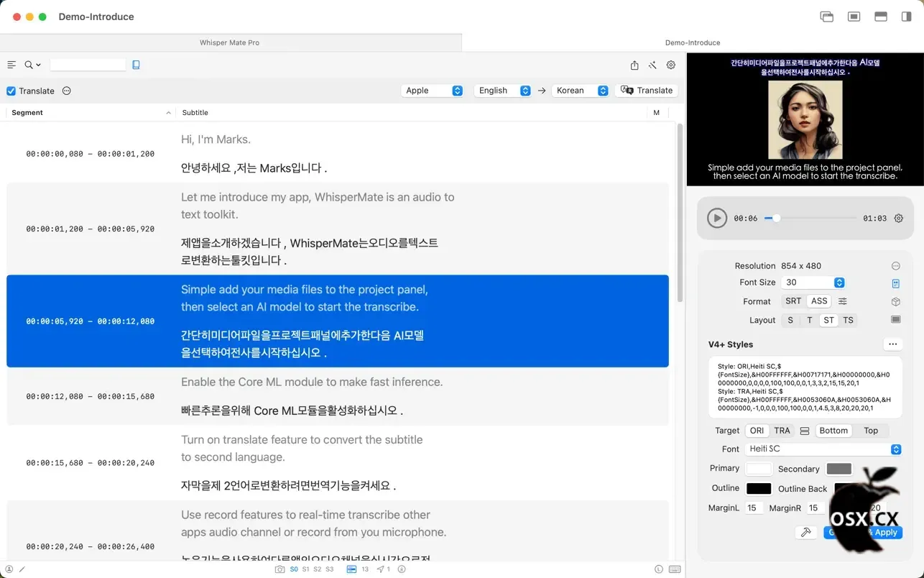
Task: Click the M column header
Action: click(657, 112)
